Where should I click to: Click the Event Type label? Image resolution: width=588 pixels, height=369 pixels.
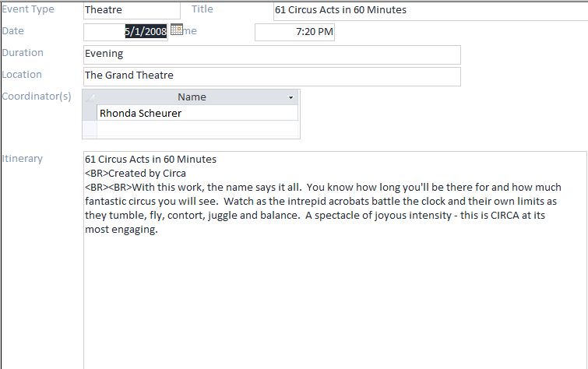28,9
